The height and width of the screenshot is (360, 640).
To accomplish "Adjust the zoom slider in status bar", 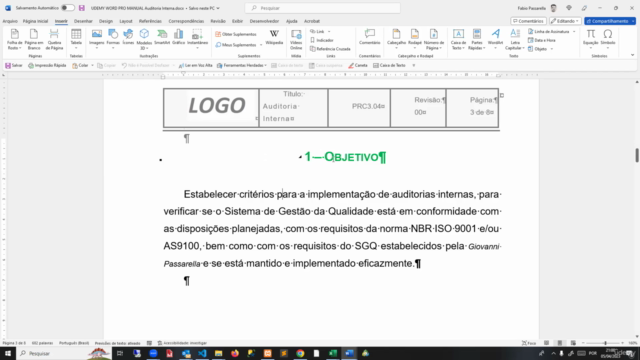I will click(x=605, y=343).
